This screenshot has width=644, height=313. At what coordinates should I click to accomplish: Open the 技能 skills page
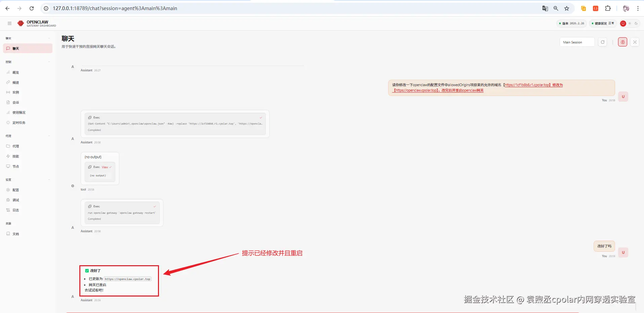(x=28, y=156)
